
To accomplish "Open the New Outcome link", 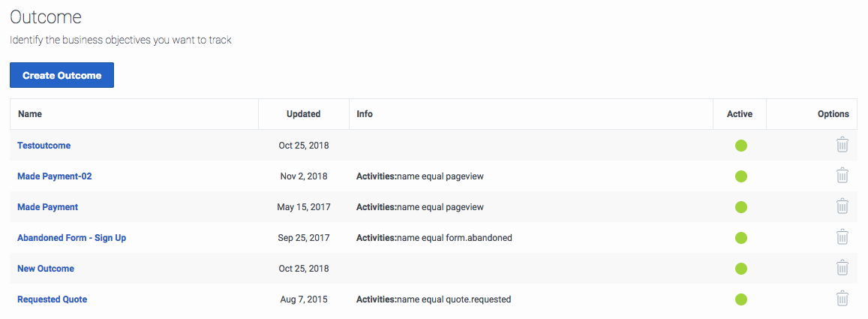I will tap(46, 269).
